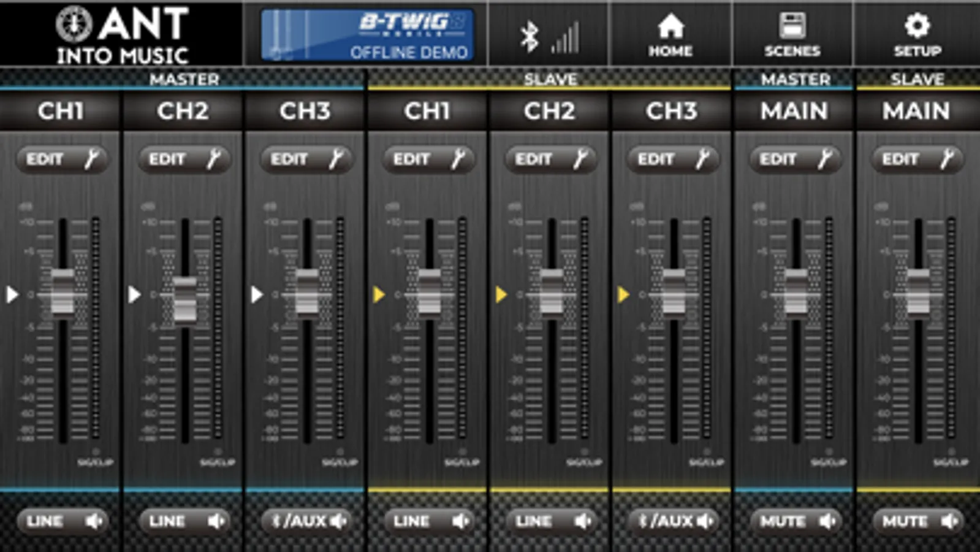Edit Master CH1 channel settings

62,159
